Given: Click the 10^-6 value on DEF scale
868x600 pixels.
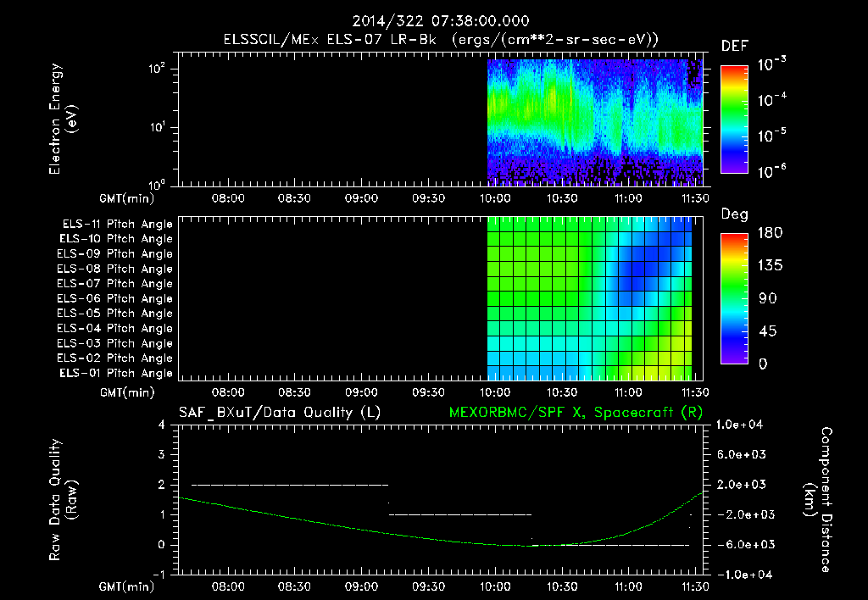Looking at the screenshot, I should pos(771,170).
